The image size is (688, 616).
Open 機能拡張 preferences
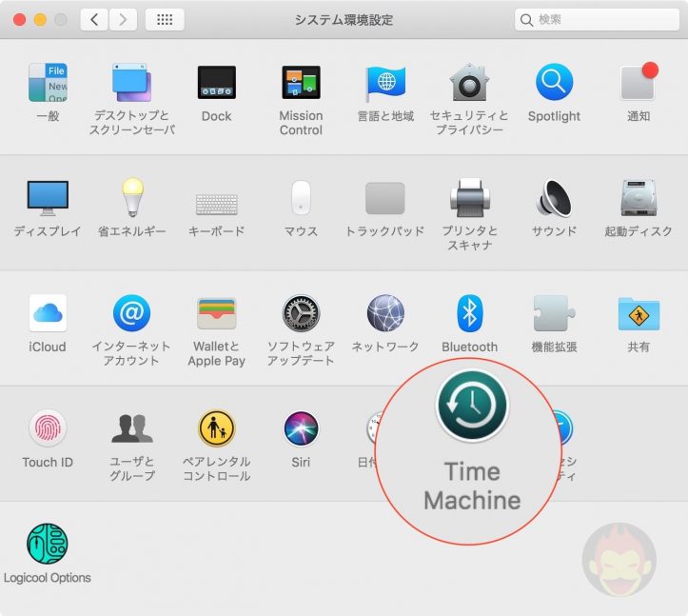(554, 313)
